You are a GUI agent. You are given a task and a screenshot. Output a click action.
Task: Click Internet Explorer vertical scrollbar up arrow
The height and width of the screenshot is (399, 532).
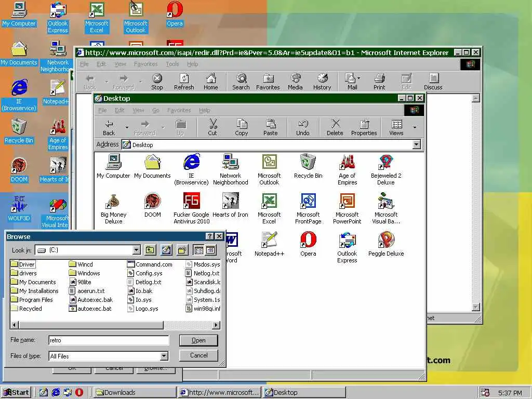click(x=476, y=98)
